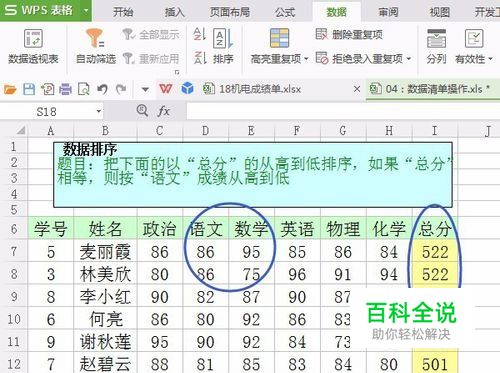500x373 pixels.
Task: Click the formula bar input
Action: [343, 111]
